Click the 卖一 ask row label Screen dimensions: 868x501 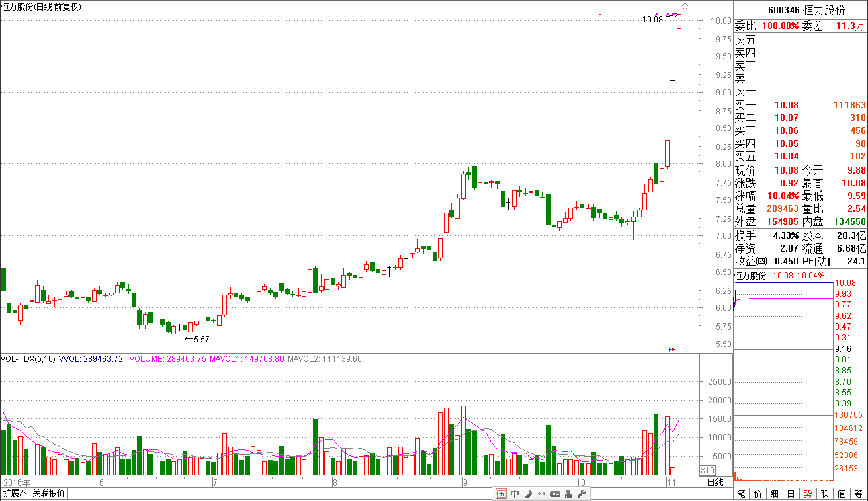pyautogui.click(x=745, y=91)
